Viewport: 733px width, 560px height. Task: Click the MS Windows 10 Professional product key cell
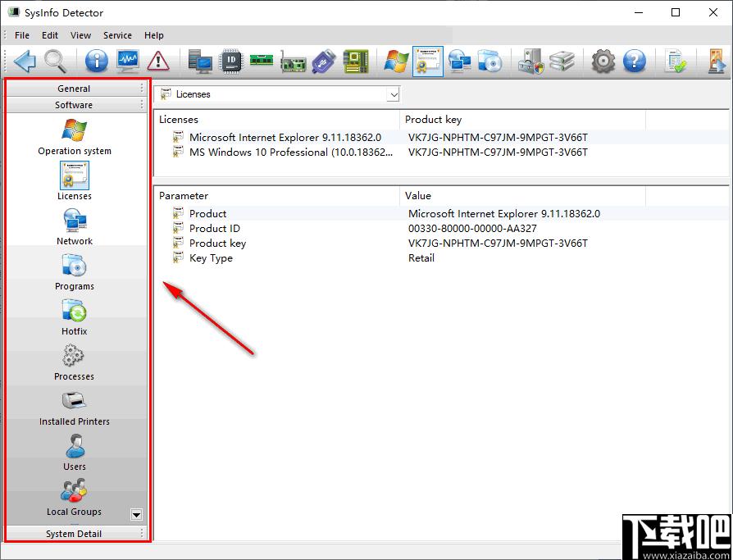coord(498,153)
